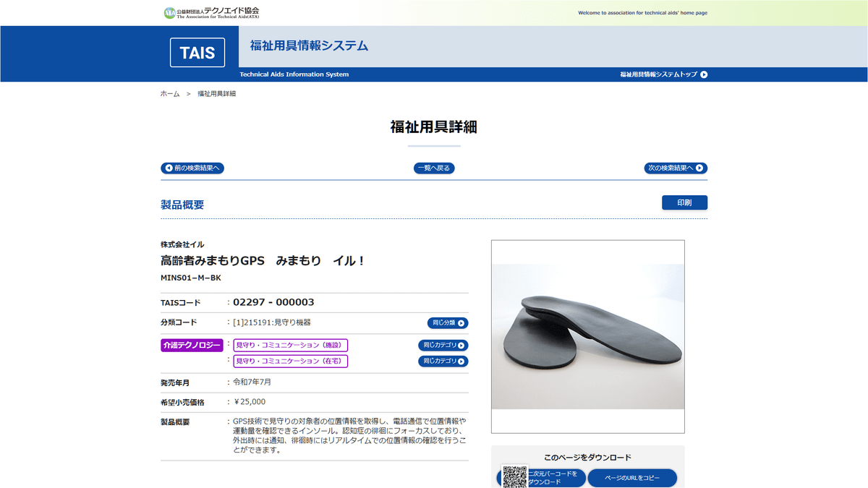Open the insole product image

[x=588, y=337]
